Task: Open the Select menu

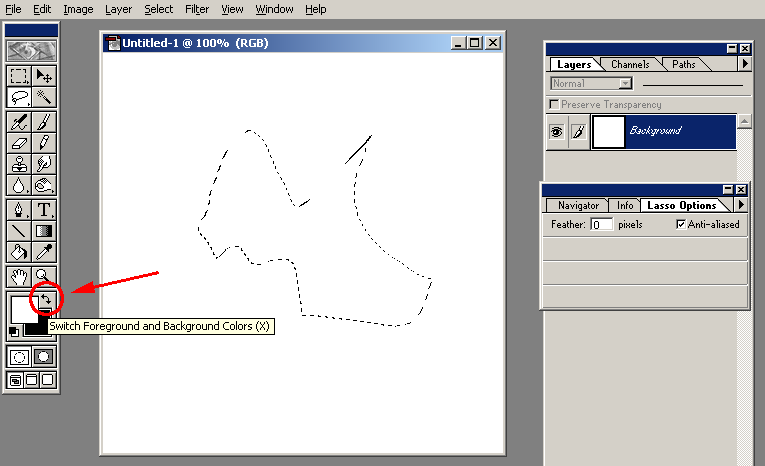Action: tap(159, 9)
